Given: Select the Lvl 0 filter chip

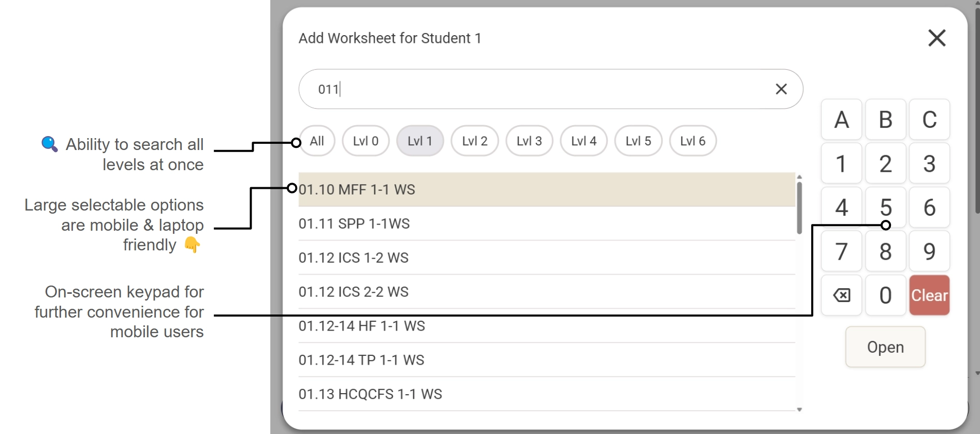Looking at the screenshot, I should (x=365, y=141).
